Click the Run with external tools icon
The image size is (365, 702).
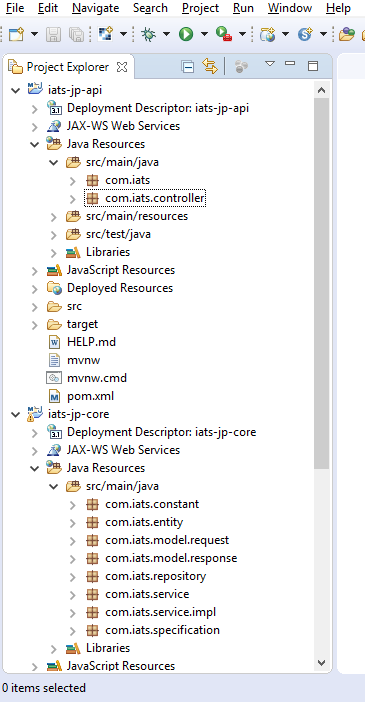(223, 34)
